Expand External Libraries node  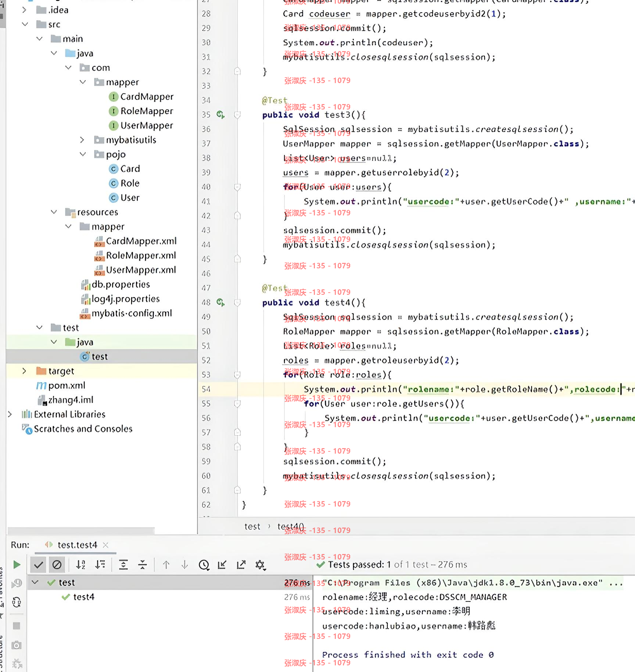pos(10,414)
